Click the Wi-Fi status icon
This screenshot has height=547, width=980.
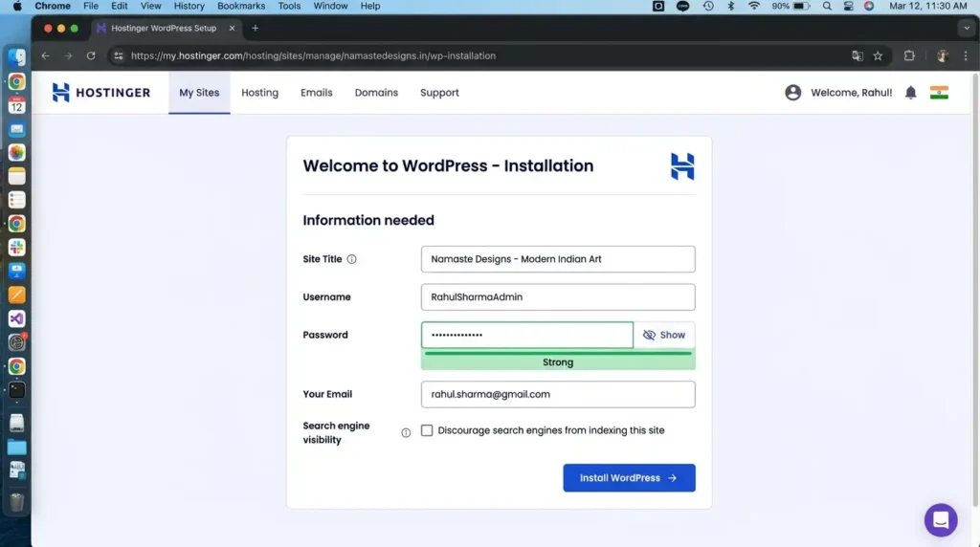pyautogui.click(x=754, y=6)
